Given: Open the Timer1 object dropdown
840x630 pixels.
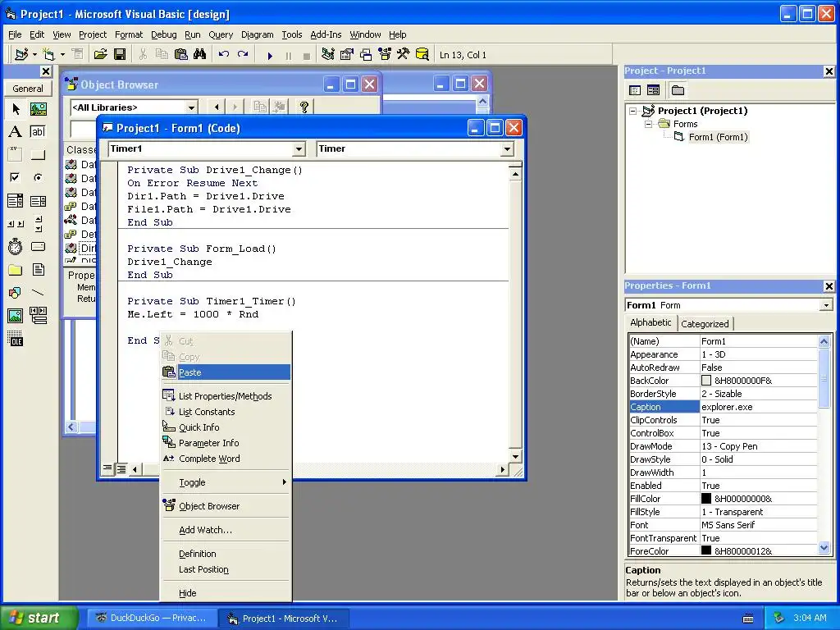Looking at the screenshot, I should (299, 149).
